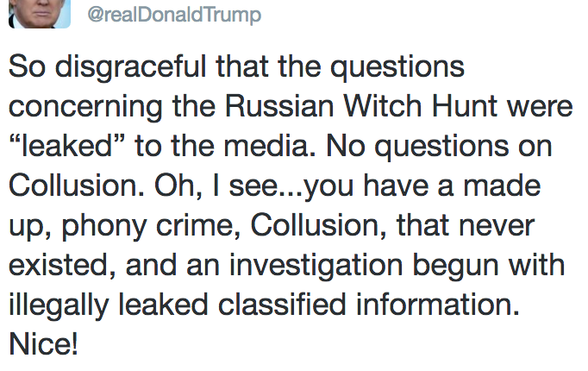Click the word "illegally"
This screenshot has height=371, width=588.
tap(59, 305)
